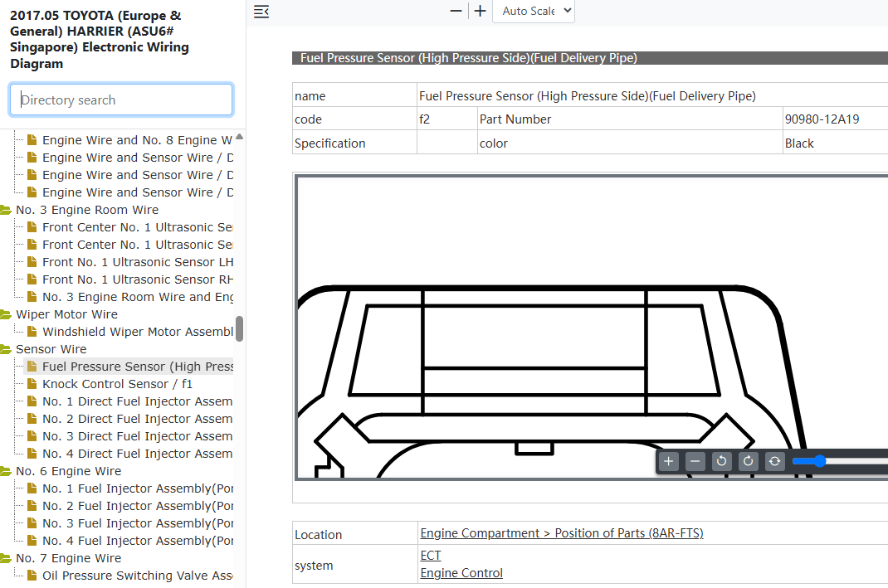Image resolution: width=888 pixels, height=588 pixels.
Task: Collapse the No. 6 Engine Wire folder
Action: coord(6,471)
